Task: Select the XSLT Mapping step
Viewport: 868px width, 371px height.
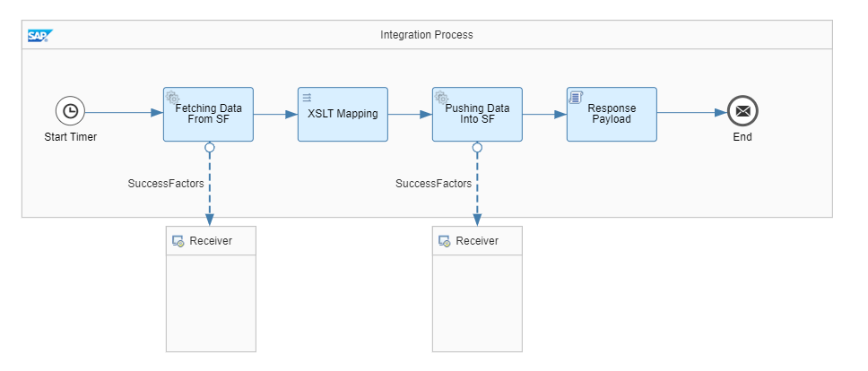Action: point(343,115)
